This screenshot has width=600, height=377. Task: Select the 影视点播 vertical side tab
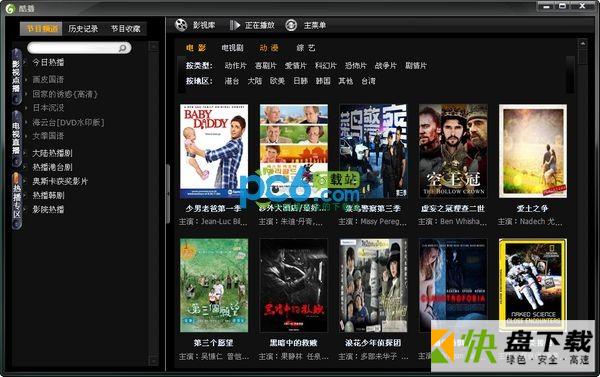click(16, 77)
